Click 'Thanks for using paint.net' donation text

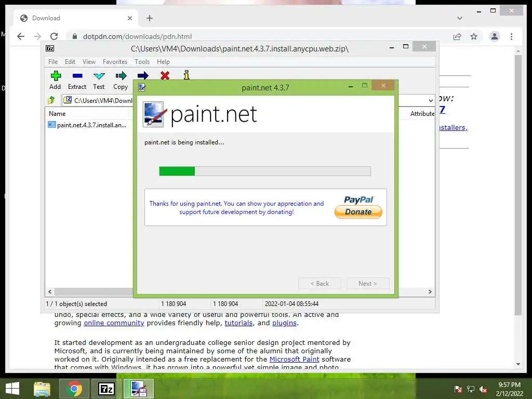(x=236, y=208)
